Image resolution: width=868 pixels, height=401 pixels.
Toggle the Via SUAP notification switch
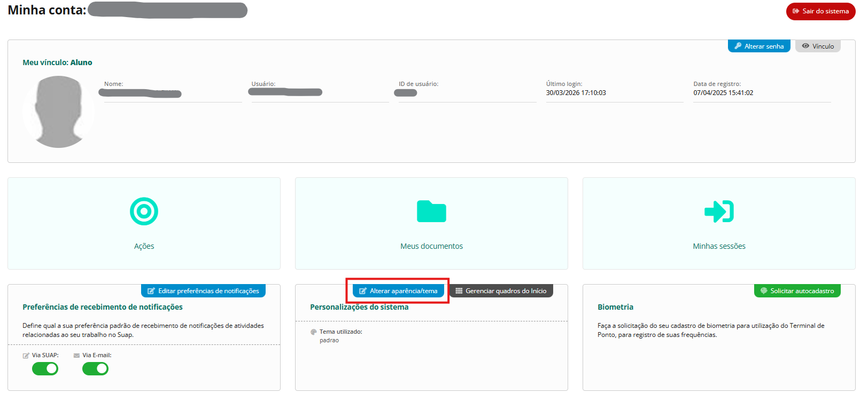click(x=45, y=369)
